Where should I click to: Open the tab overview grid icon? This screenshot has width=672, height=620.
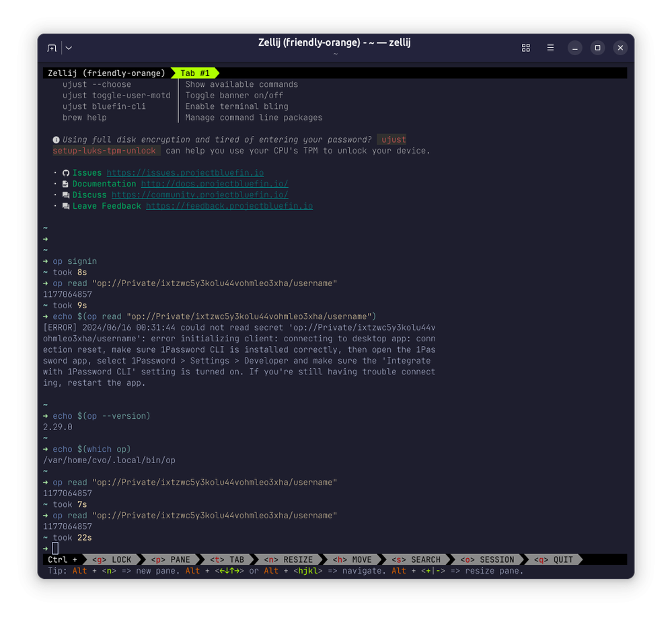click(x=526, y=48)
